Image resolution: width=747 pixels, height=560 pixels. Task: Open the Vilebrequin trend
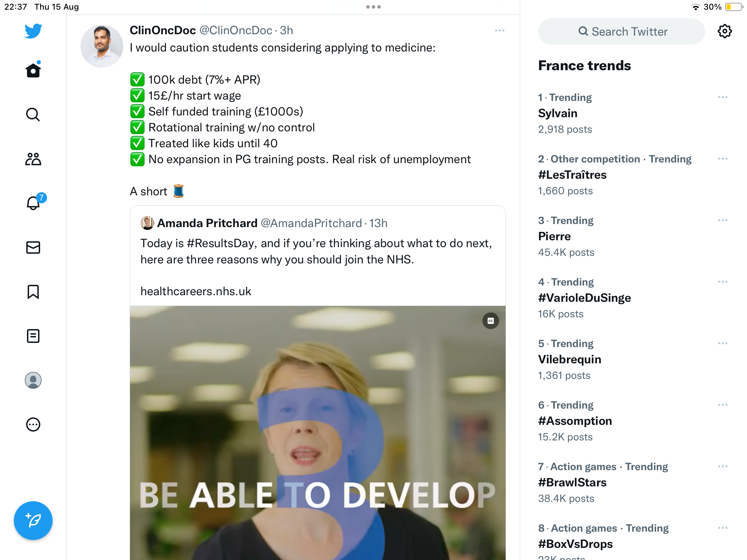click(570, 360)
